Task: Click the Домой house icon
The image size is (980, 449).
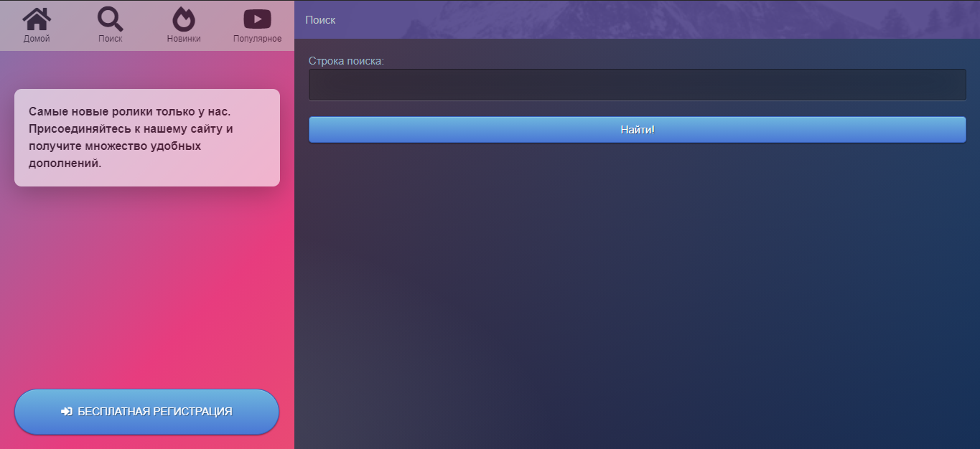Action: [x=37, y=19]
